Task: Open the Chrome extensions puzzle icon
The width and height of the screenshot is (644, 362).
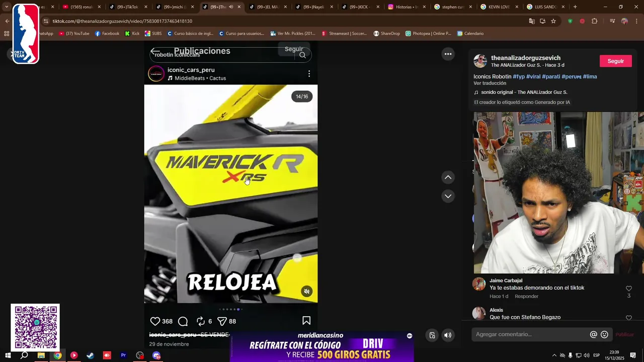Action: click(x=595, y=21)
